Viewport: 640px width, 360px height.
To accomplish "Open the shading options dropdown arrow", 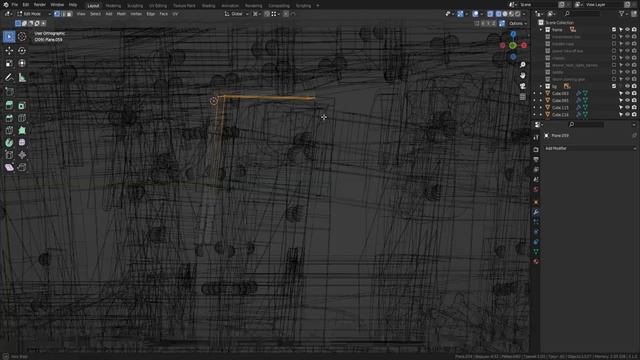I will tap(524, 14).
